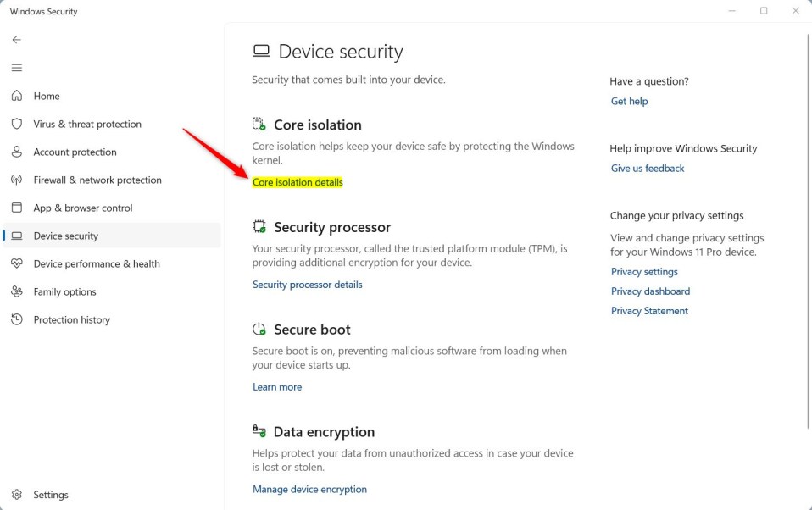
Task: Click Learn more under Secure boot
Action: 277,387
